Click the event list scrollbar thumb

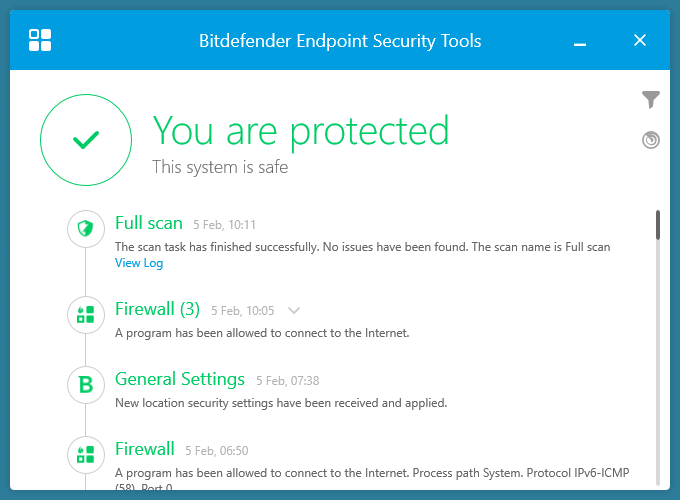coord(658,225)
